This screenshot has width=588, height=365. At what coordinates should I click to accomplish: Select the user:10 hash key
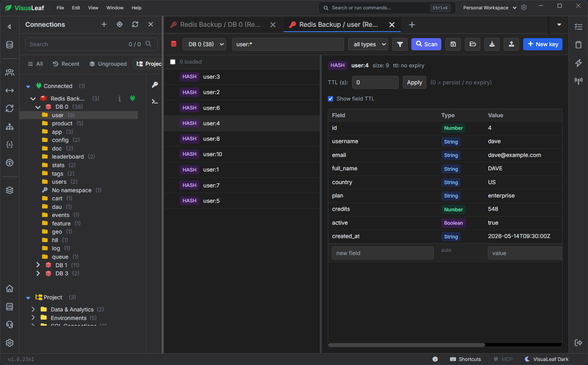pyautogui.click(x=242, y=154)
